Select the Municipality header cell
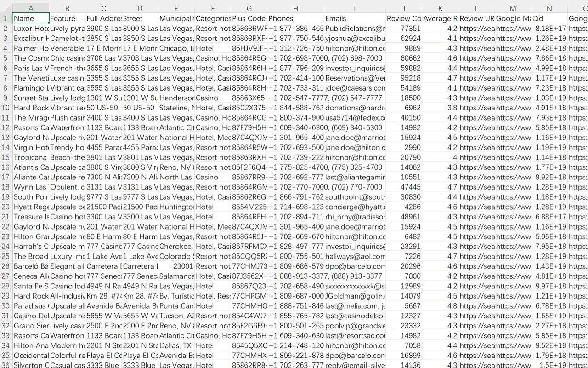This screenshot has width=588, height=368. click(176, 18)
